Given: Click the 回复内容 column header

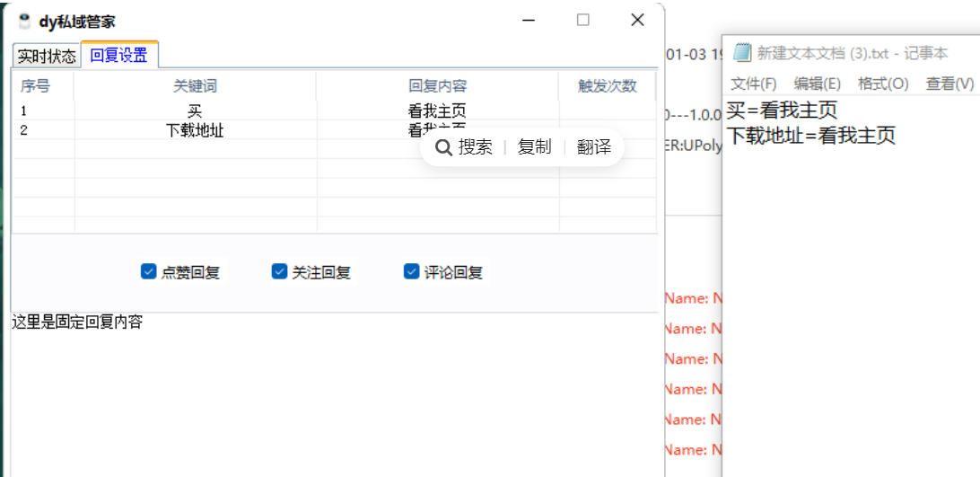Looking at the screenshot, I should click(437, 86).
